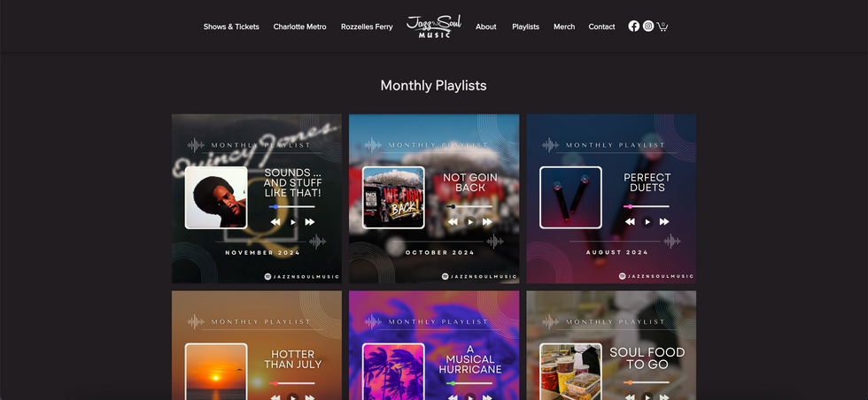The width and height of the screenshot is (868, 400).
Task: Click progress slider on Not Goin Back
Action: click(469, 206)
